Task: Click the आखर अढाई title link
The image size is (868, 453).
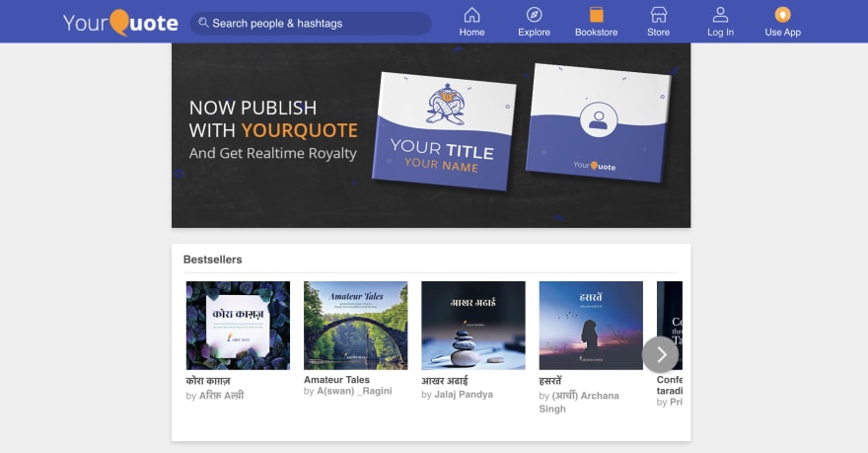Action: coord(445,380)
